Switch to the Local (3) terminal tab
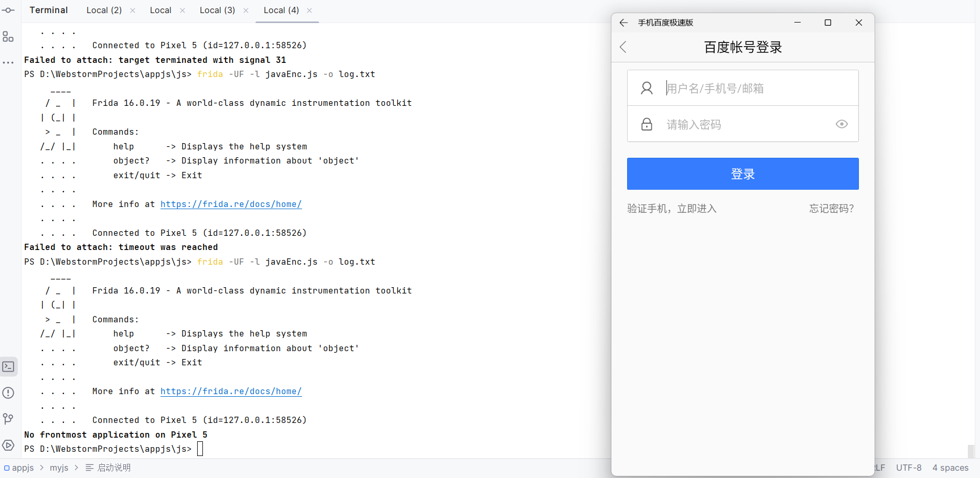 (218, 10)
